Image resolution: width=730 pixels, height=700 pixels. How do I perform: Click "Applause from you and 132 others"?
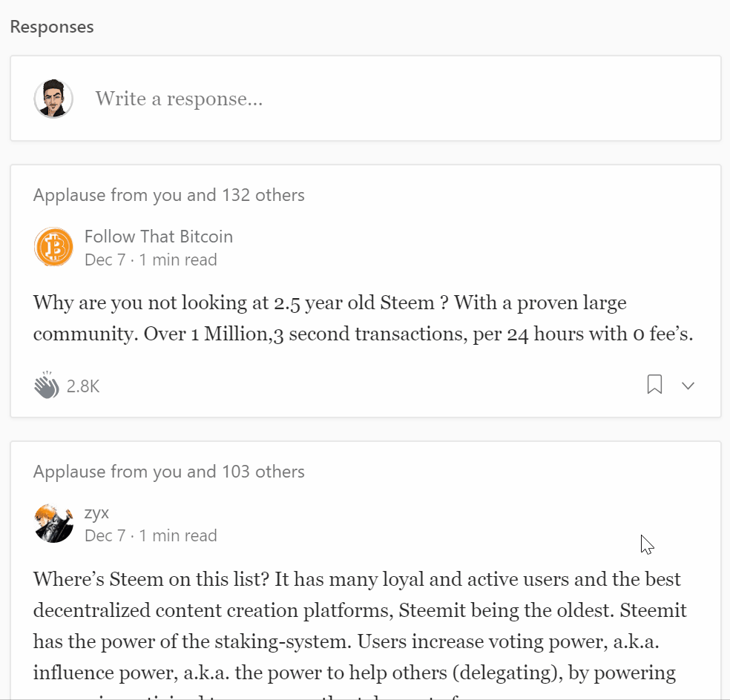click(169, 196)
